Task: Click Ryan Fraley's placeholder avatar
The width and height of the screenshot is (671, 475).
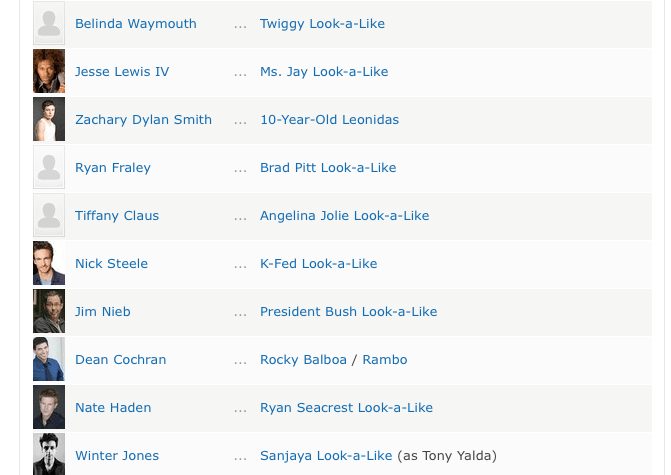Action: (x=49, y=167)
